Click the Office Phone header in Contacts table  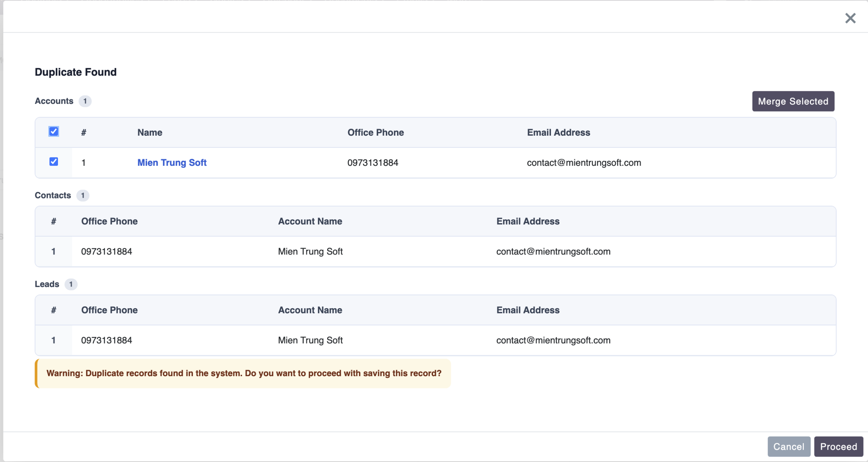110,222
